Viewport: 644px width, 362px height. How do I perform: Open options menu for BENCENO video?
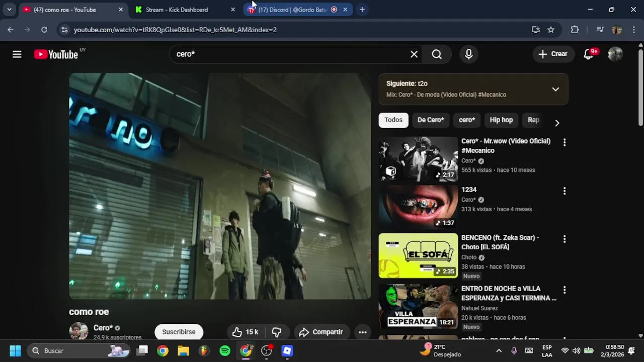point(565,239)
